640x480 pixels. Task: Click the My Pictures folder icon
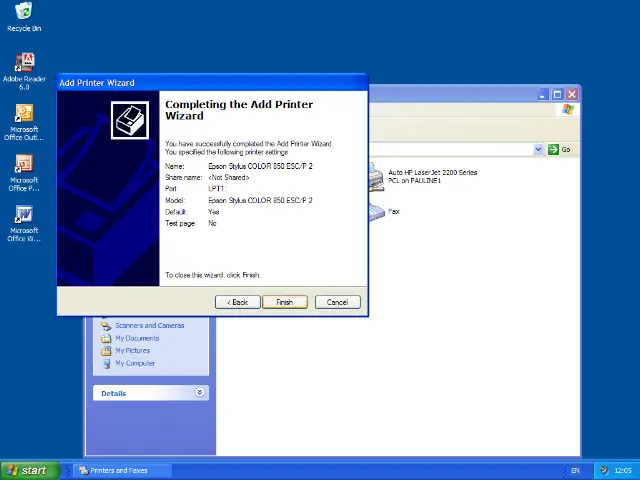tap(106, 351)
